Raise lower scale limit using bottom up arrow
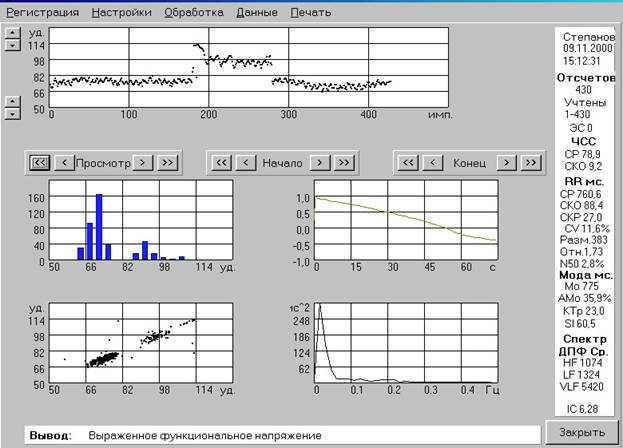The height and width of the screenshot is (448, 623). pos(13,101)
